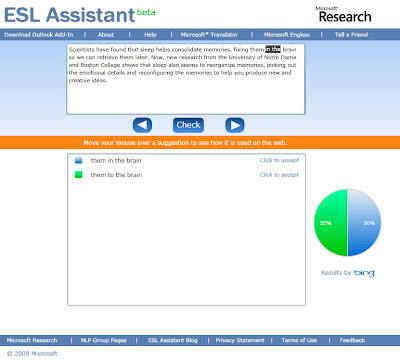Click the Bing logo under the chart
The height and width of the screenshot is (360, 400).
(x=364, y=273)
